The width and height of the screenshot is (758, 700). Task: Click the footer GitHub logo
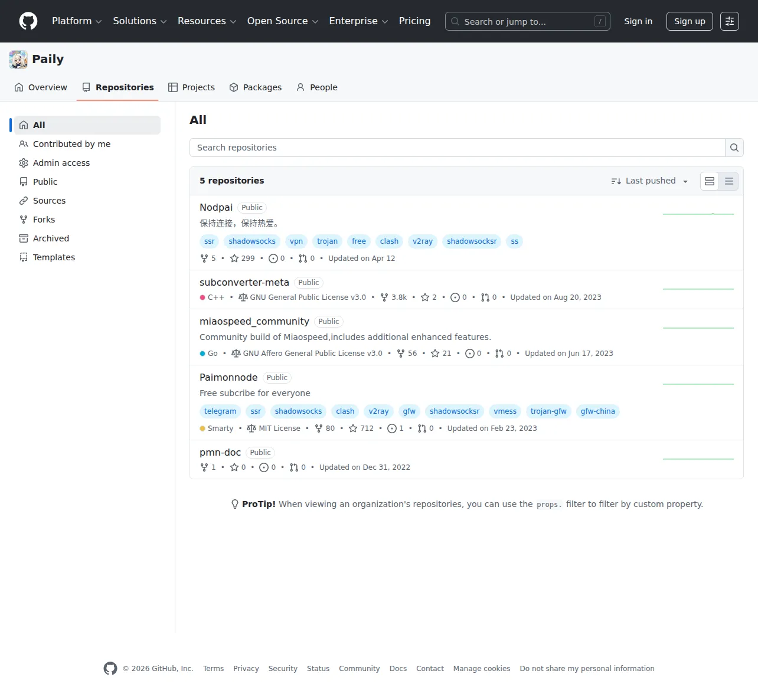(110, 668)
